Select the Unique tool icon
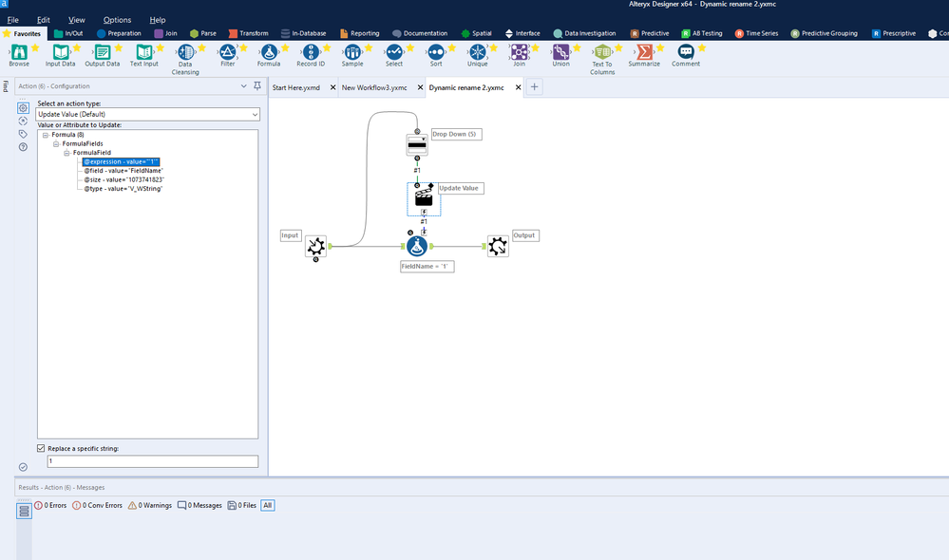 pos(478,52)
